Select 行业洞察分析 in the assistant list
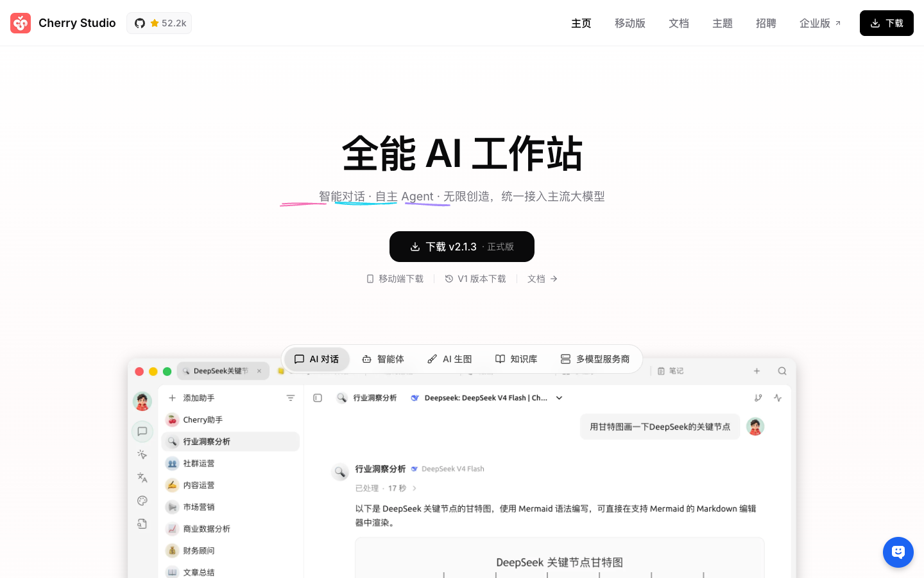Viewport: 924px width, 578px height. pyautogui.click(x=231, y=442)
